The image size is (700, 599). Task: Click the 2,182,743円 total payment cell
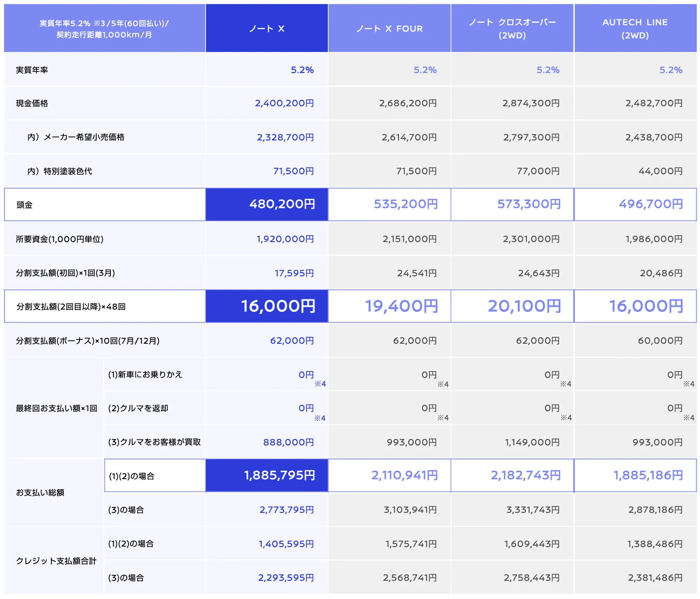click(512, 475)
